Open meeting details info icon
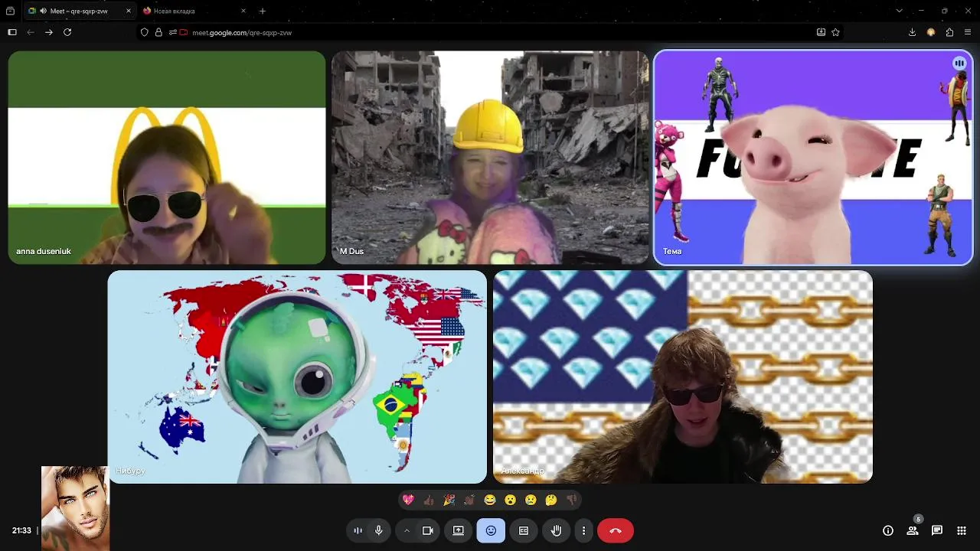The height and width of the screenshot is (551, 980). coord(888,530)
